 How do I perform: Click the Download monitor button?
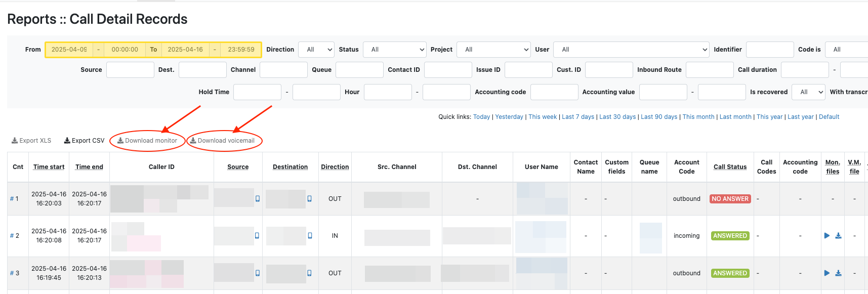coord(147,141)
